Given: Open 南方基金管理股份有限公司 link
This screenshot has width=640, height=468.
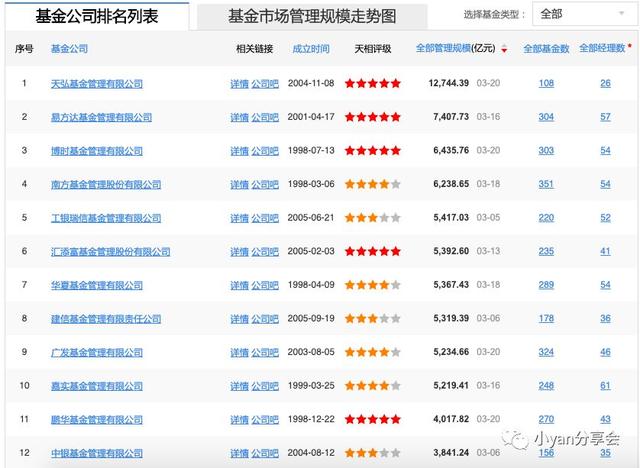Looking at the screenshot, I should (x=106, y=185).
